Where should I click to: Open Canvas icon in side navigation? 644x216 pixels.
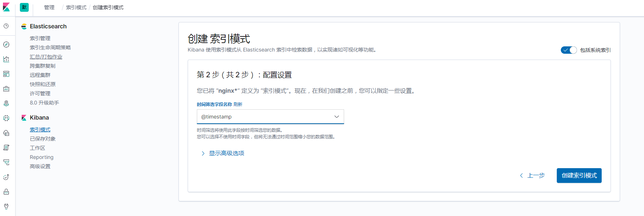tap(6, 89)
